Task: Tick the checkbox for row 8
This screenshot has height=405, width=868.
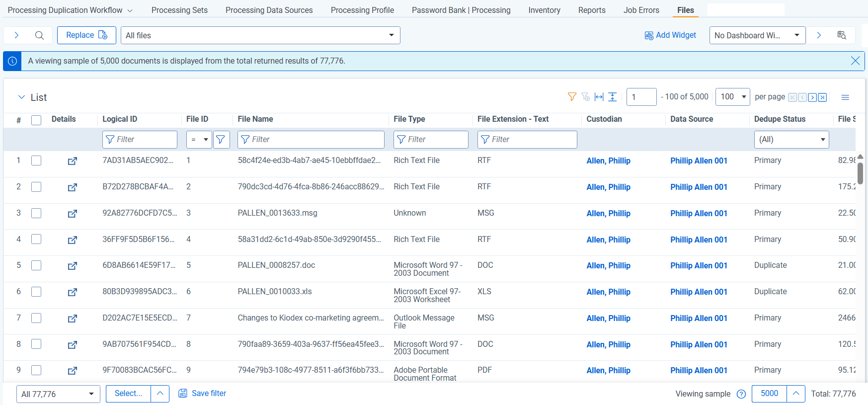Action: pyautogui.click(x=36, y=344)
